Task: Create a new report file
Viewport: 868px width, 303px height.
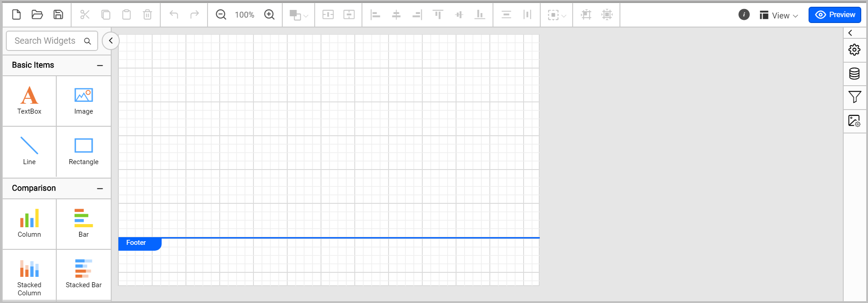Action: pos(17,15)
